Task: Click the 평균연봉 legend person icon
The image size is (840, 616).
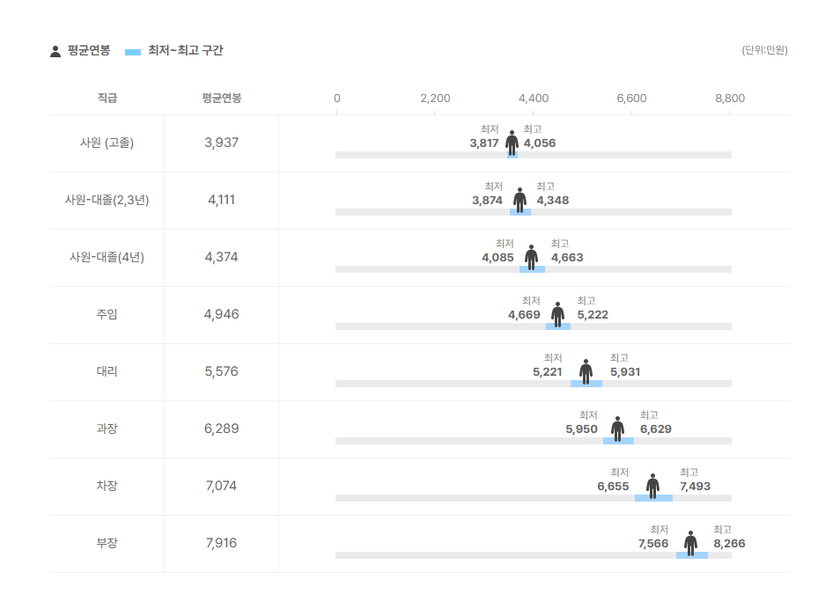Action: pyautogui.click(x=55, y=51)
